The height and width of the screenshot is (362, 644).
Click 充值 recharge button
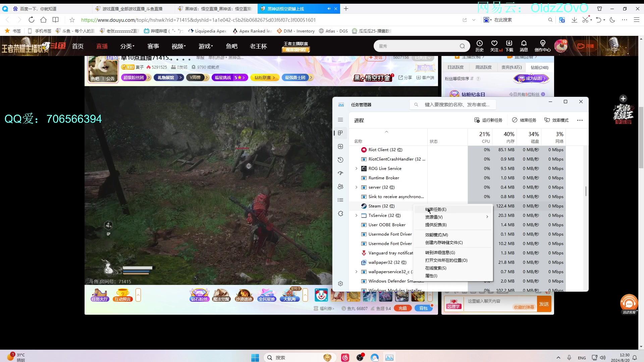[x=402, y=308]
